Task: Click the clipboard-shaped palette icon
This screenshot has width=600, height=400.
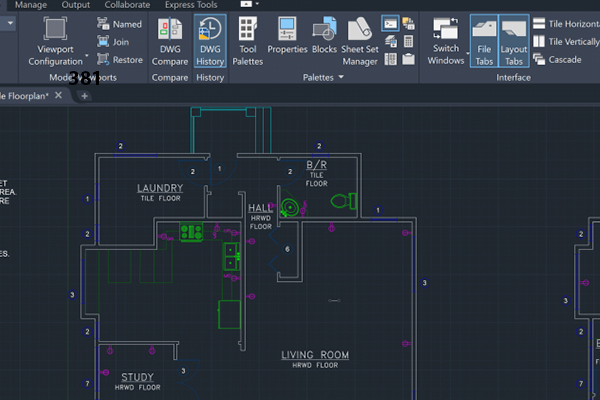Action: click(408, 59)
